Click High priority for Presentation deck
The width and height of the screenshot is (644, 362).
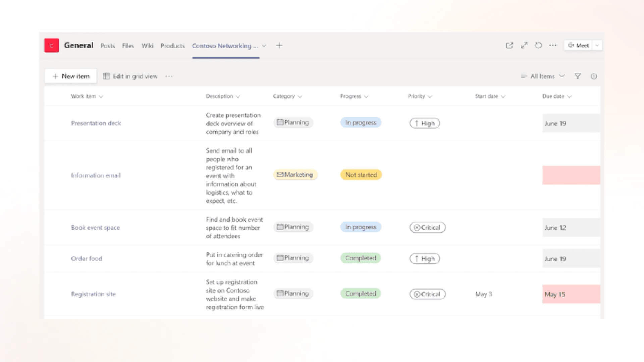[x=425, y=123]
